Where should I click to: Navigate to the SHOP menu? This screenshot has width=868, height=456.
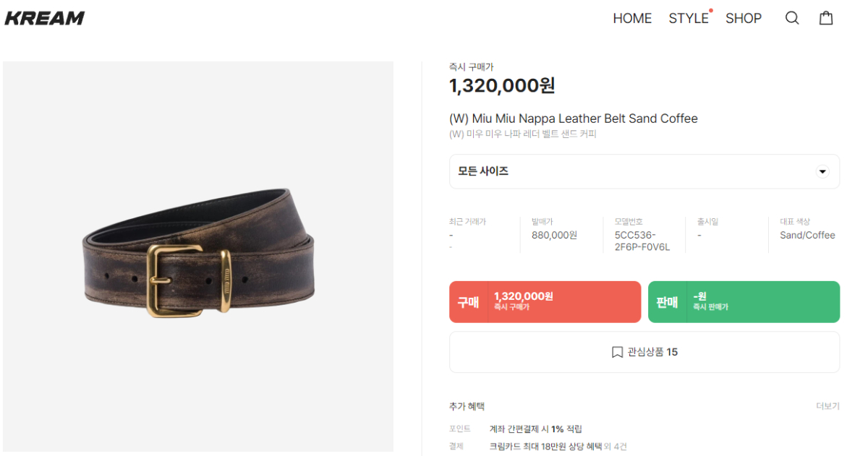pyautogui.click(x=744, y=19)
